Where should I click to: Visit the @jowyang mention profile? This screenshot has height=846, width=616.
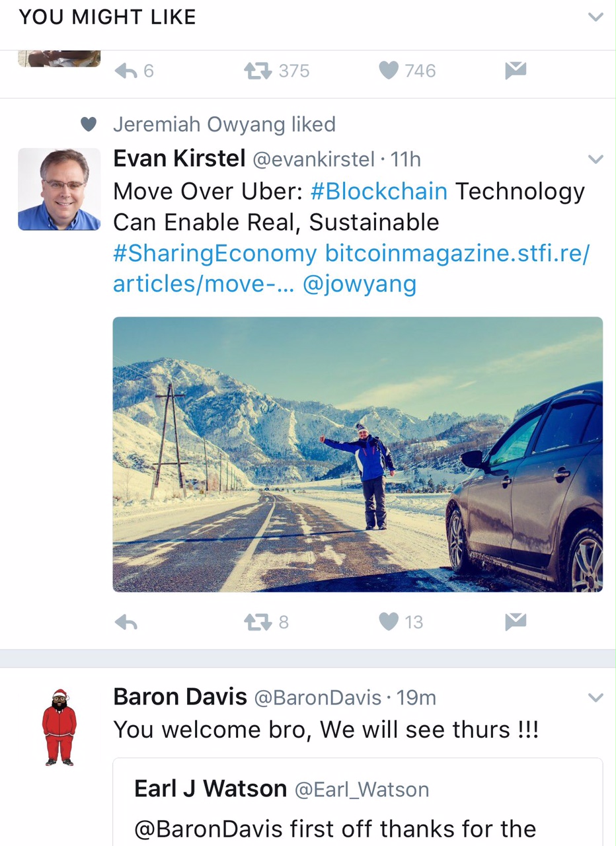tap(360, 284)
